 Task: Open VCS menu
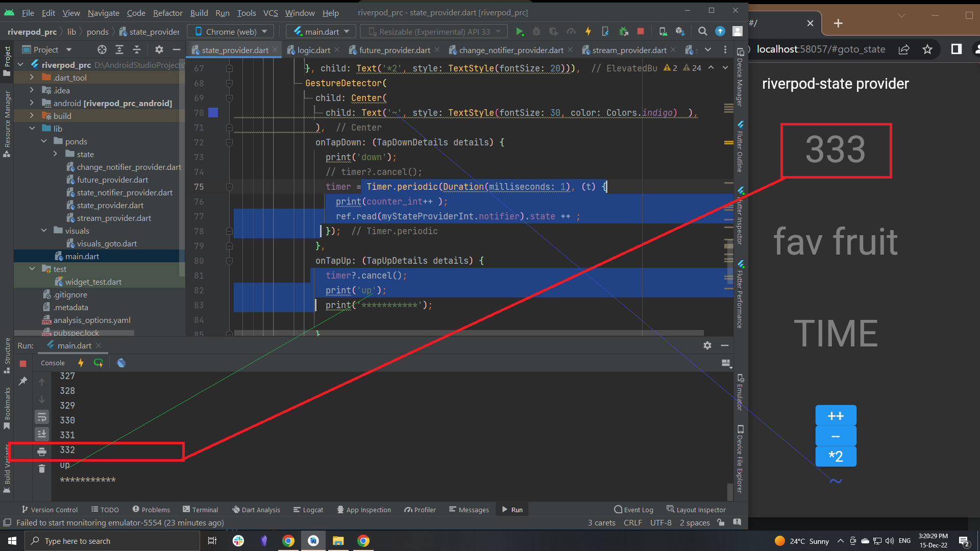271,13
